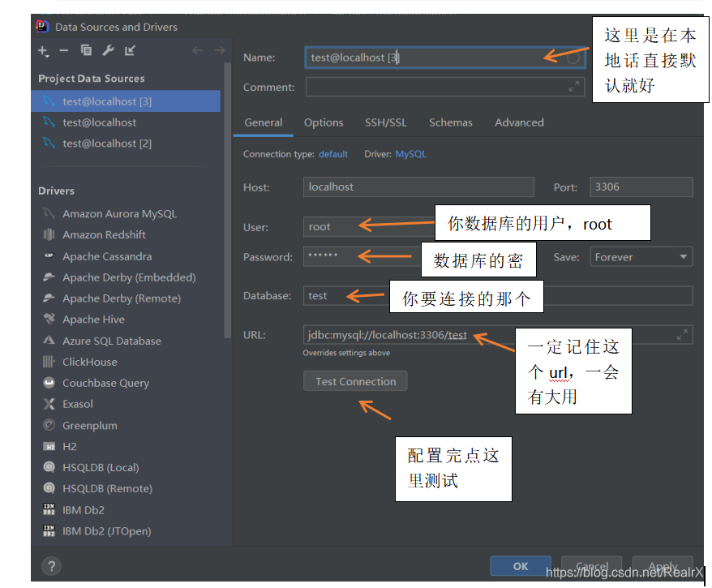Click the remove data source minus icon
This screenshot has height=588, width=712.
tap(64, 50)
